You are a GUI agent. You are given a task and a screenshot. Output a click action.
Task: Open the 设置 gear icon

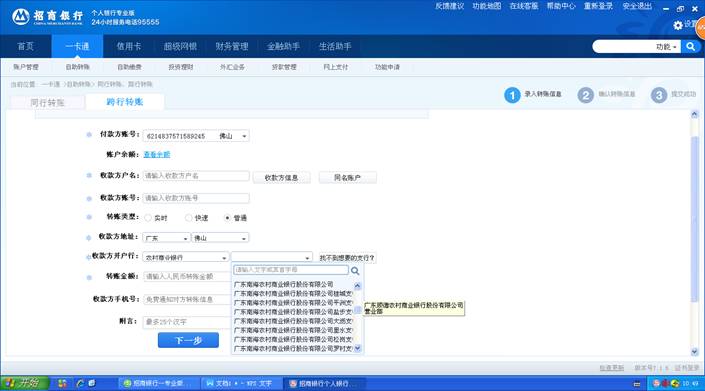click(x=678, y=25)
